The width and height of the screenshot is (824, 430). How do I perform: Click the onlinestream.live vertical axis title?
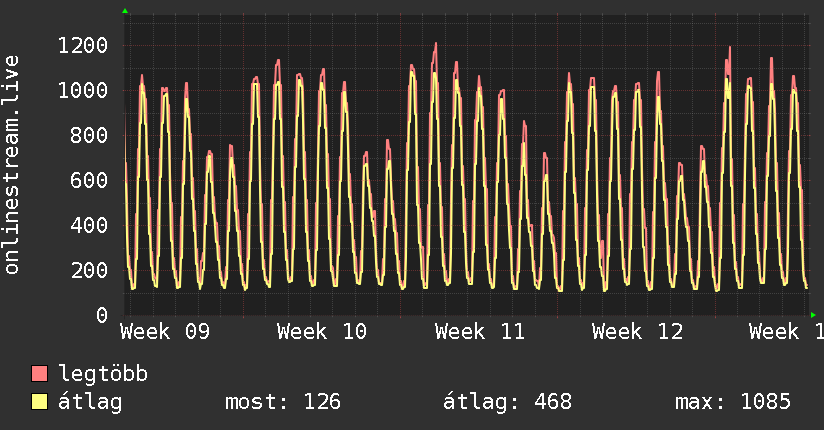coord(12,165)
